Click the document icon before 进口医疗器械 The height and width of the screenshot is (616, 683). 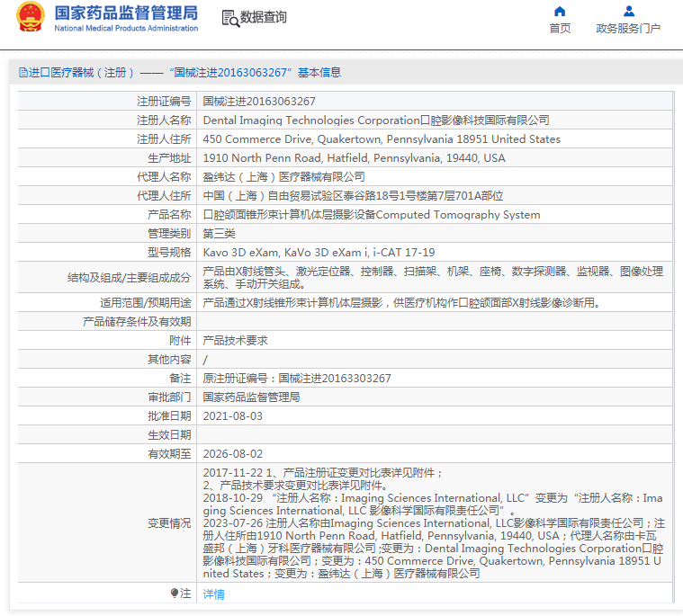click(23, 72)
